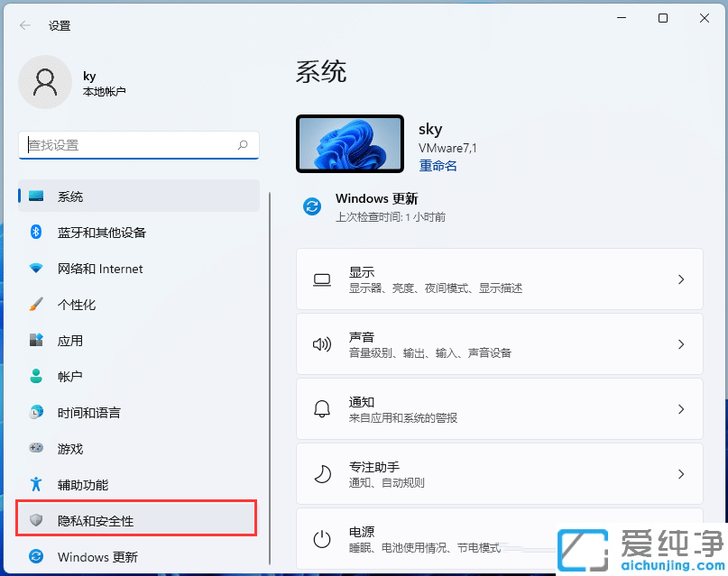Click the 个性化 paintbrush icon

[x=34, y=305]
